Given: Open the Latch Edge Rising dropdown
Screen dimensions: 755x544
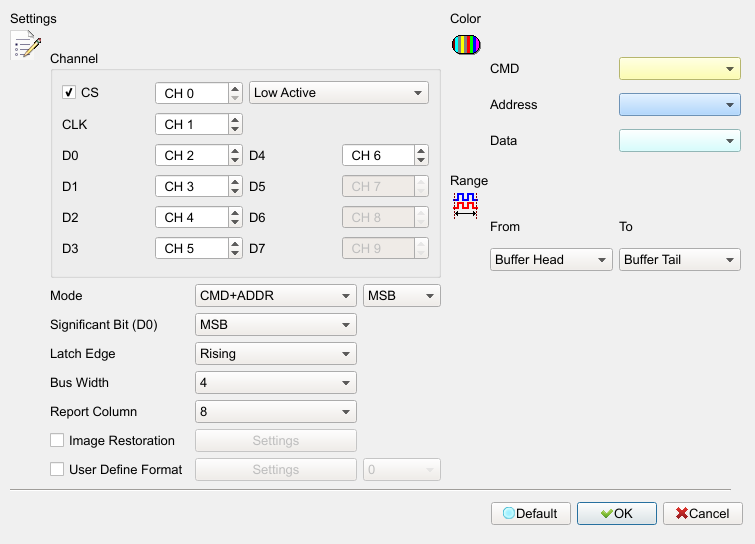Looking at the screenshot, I should click(275, 353).
